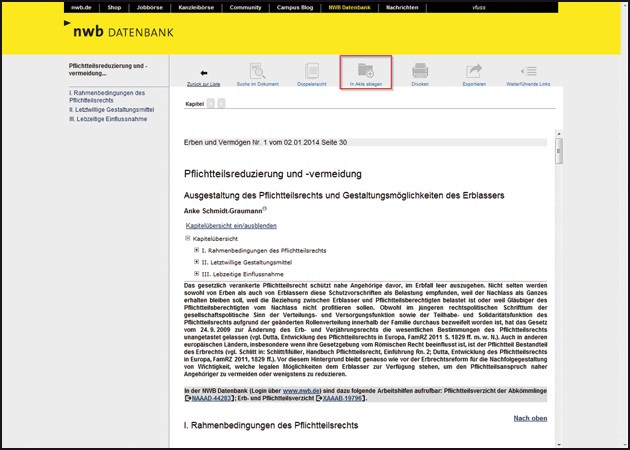The image size is (630, 450).
Task: Expand 'I. Rahmenbedingungen des Pflichtteilsrechts' node
Action: pyautogui.click(x=196, y=250)
